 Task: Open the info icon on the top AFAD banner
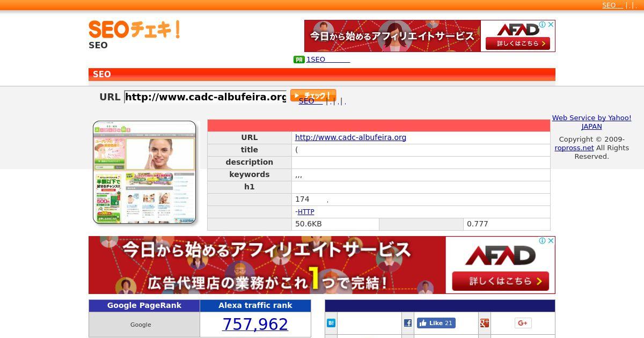pyautogui.click(x=543, y=25)
